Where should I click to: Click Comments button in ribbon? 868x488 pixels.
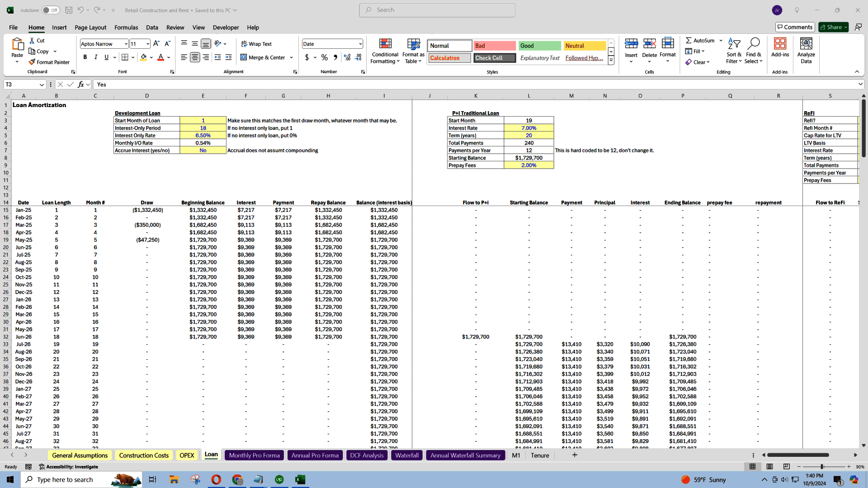(794, 27)
